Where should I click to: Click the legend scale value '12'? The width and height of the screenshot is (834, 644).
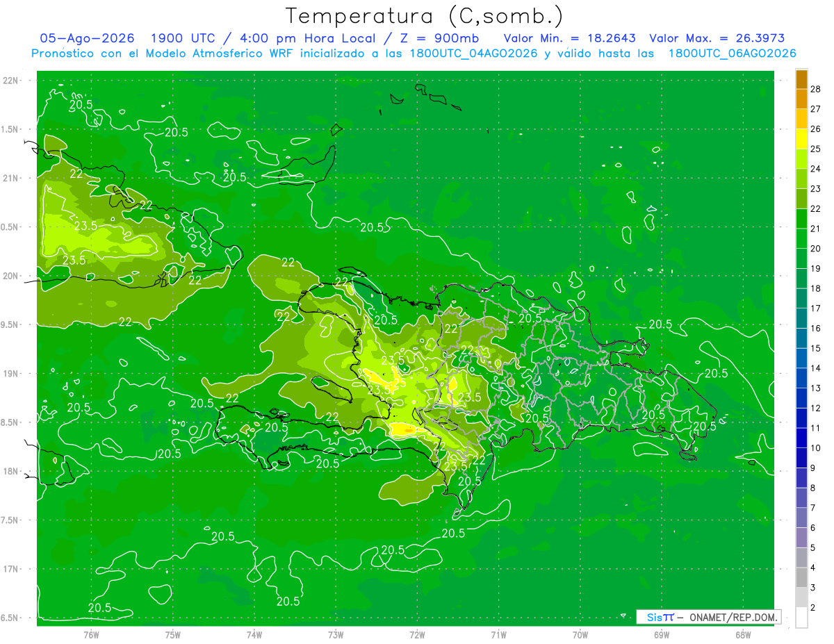coord(816,408)
